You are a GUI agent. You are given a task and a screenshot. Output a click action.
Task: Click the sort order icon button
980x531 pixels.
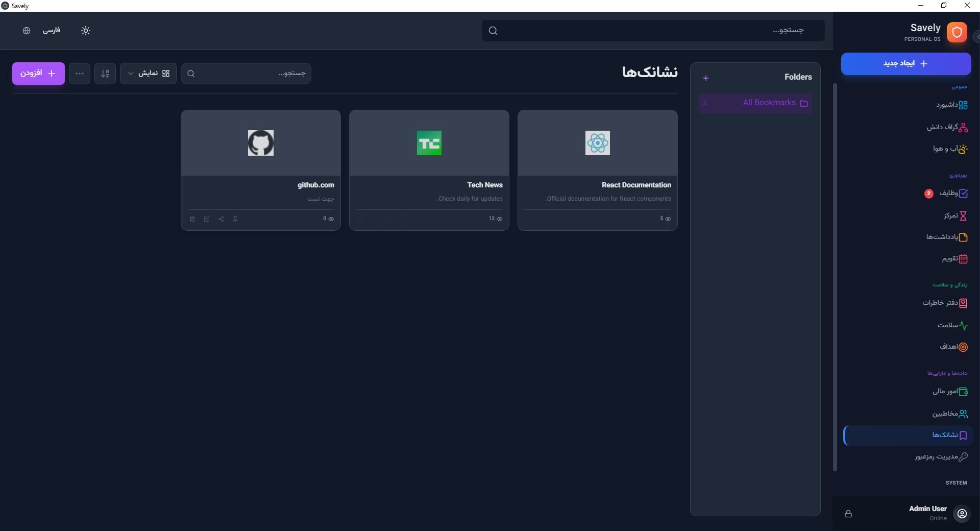105,74
